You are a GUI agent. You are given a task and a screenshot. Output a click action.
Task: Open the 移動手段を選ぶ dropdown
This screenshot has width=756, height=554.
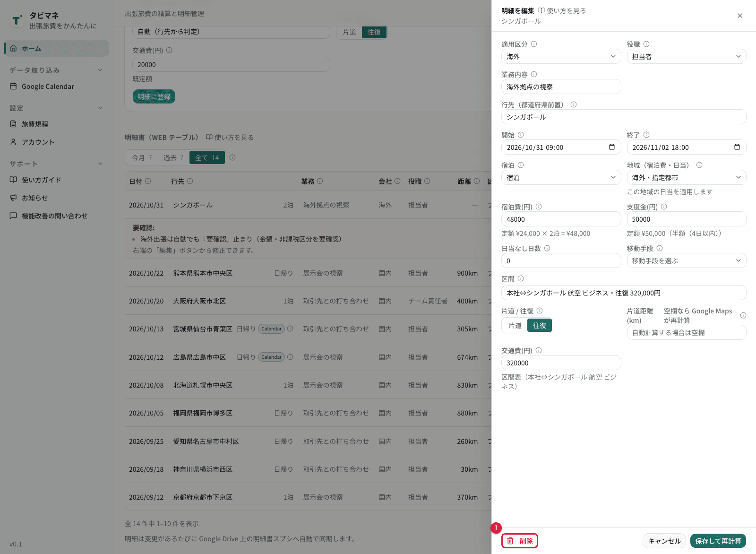(687, 260)
